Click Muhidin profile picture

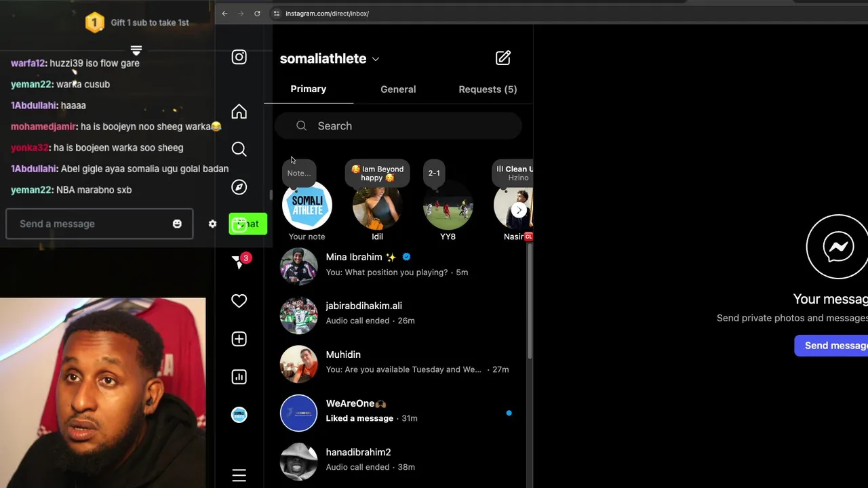[298, 364]
